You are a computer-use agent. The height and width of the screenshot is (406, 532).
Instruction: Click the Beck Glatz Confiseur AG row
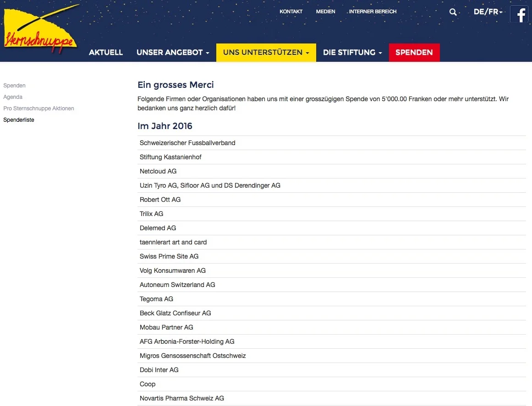(331, 314)
